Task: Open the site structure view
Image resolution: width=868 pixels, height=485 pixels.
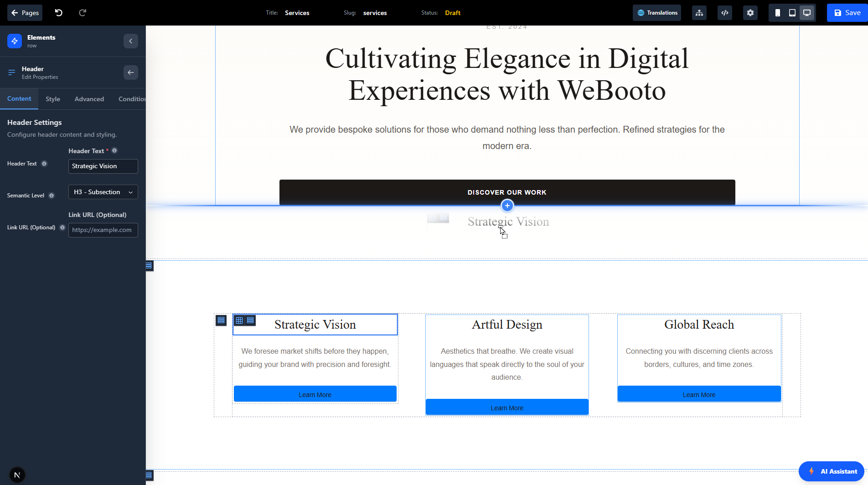Action: tap(699, 12)
